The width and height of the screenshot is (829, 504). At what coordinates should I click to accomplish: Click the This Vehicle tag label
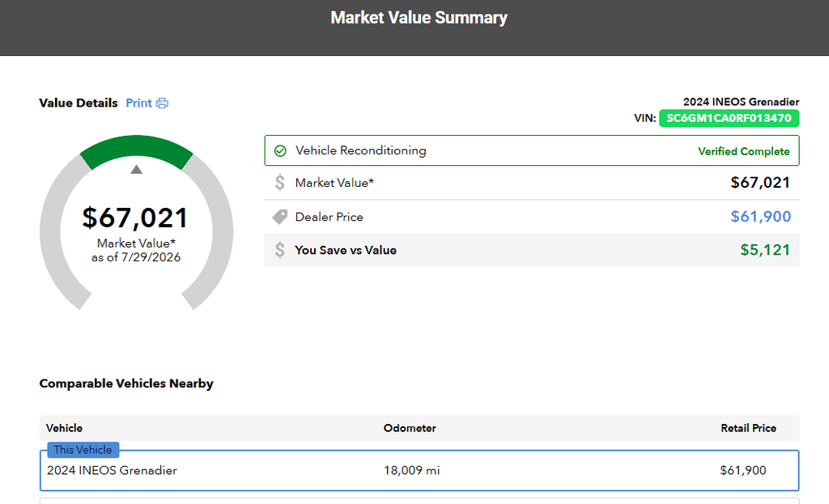(x=83, y=450)
